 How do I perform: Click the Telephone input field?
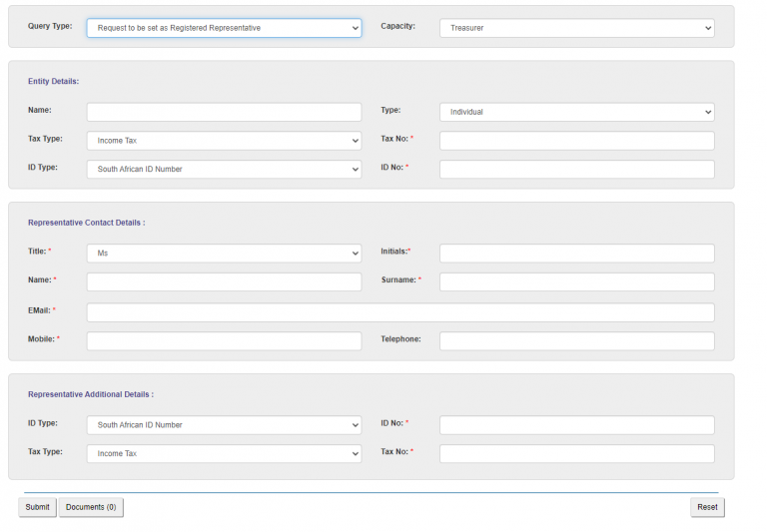click(x=576, y=341)
